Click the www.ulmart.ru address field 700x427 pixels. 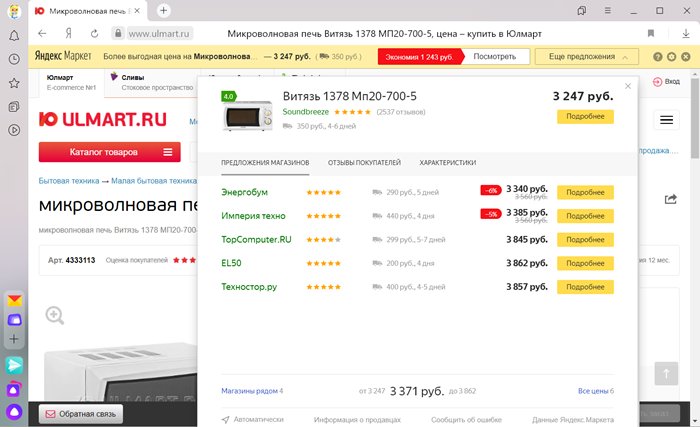pyautogui.click(x=159, y=33)
